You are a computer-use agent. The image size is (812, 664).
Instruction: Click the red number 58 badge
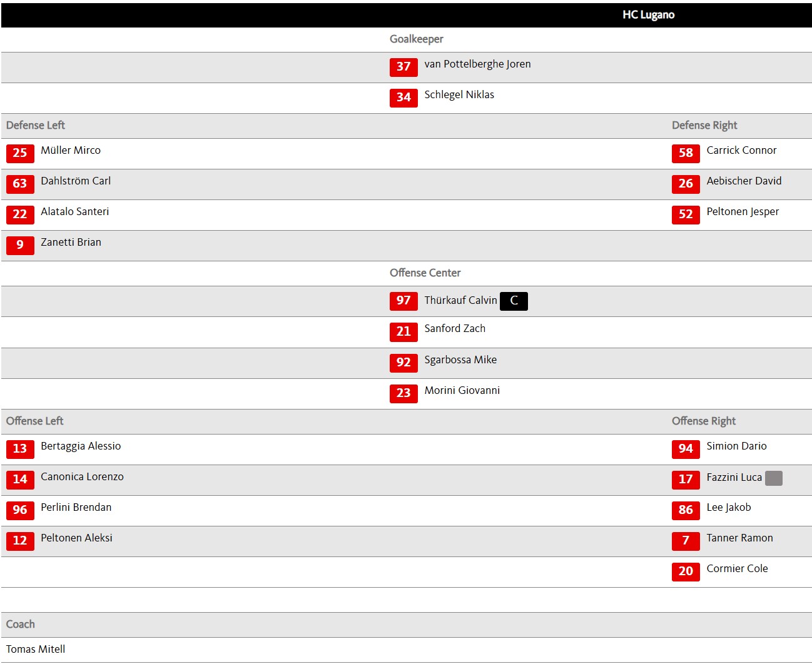coord(686,153)
